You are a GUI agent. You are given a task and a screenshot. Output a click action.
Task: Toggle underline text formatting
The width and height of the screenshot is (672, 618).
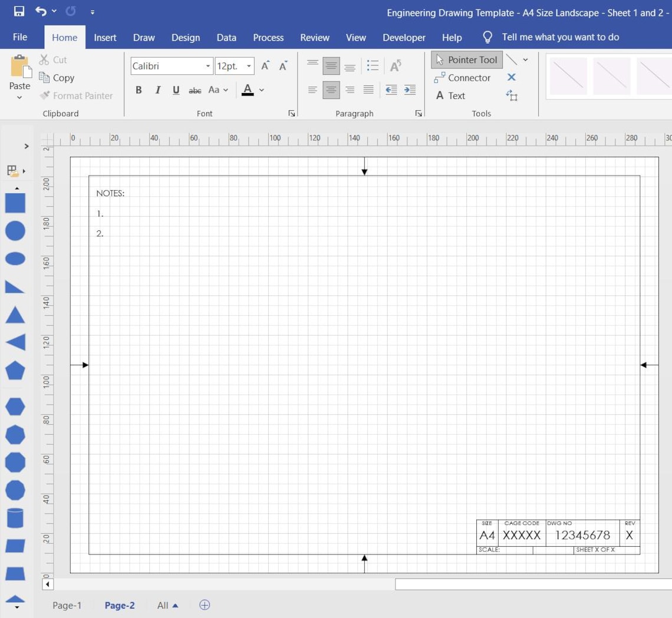tap(176, 90)
